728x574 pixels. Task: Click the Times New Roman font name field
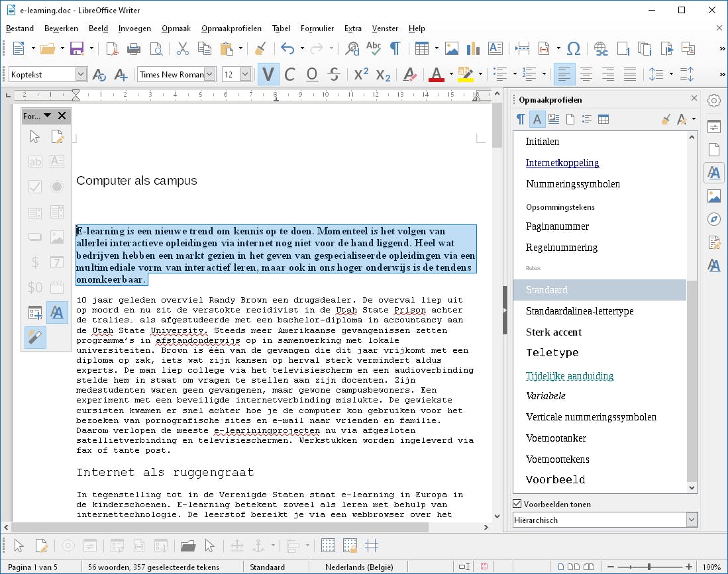171,74
